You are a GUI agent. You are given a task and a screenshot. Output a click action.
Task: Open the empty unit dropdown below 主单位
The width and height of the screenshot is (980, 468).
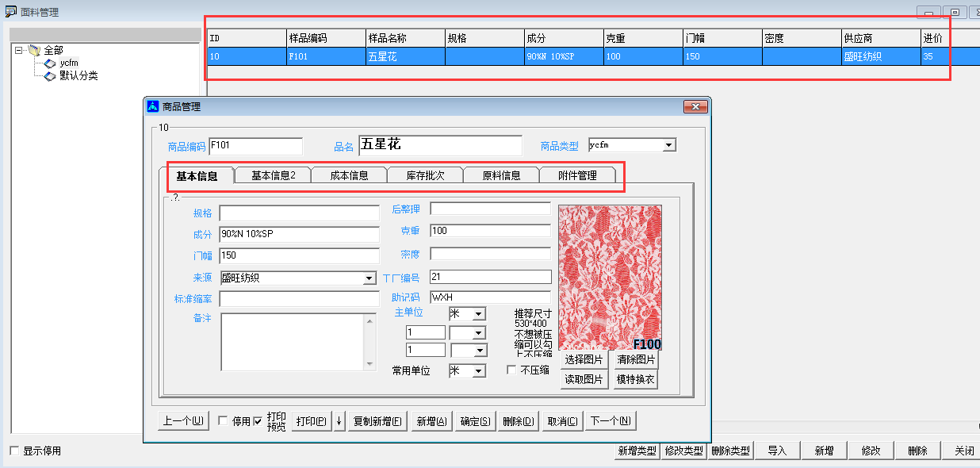[x=479, y=332]
